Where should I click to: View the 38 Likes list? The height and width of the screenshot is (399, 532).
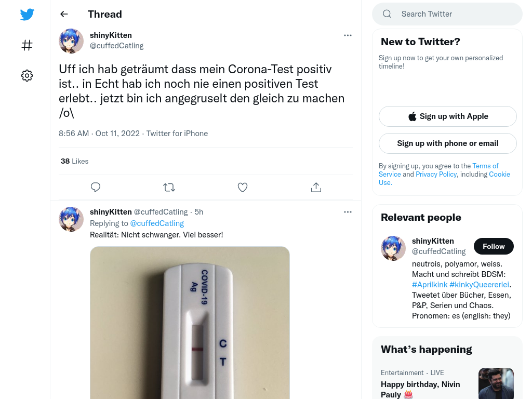74,161
